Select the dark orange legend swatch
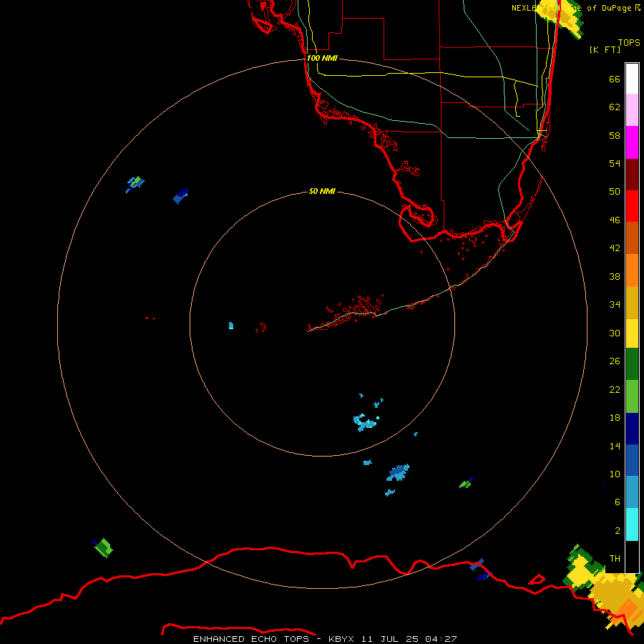Screen dimensions: 644x644 632,238
